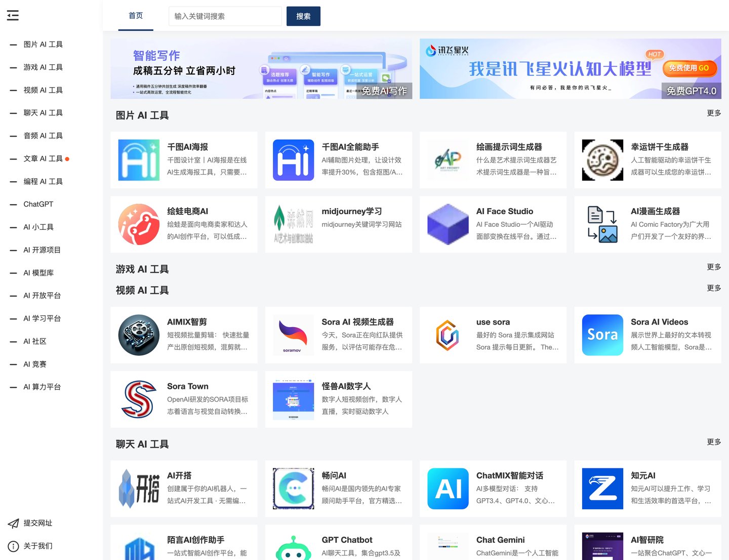This screenshot has height=560, width=729.
Task: Click the 陌言AI创作助手 logo icon
Action: pos(139,547)
